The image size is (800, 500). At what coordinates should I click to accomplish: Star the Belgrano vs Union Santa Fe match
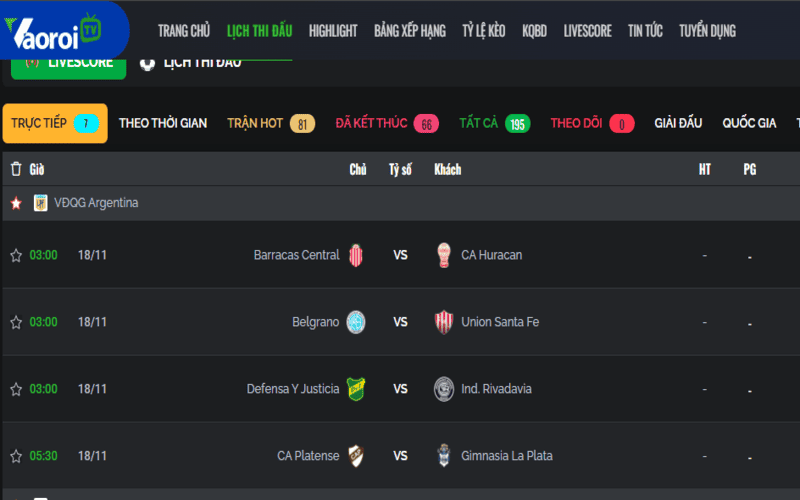point(16,322)
